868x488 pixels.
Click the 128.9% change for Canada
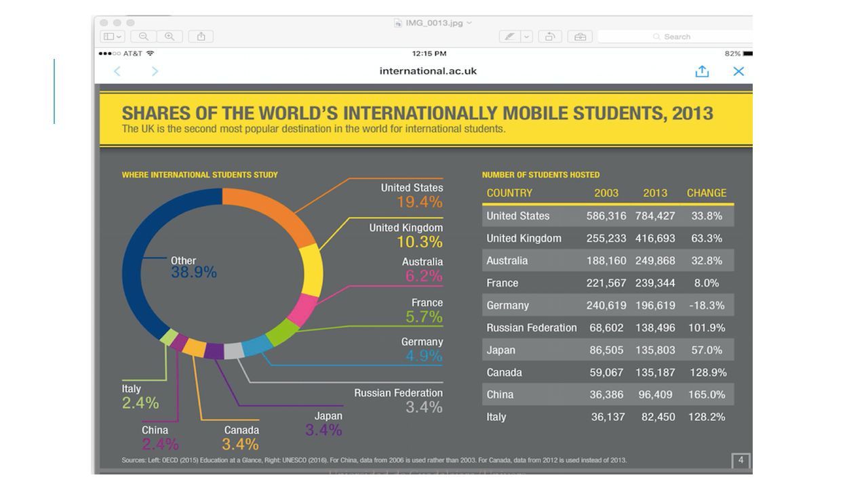707,373
